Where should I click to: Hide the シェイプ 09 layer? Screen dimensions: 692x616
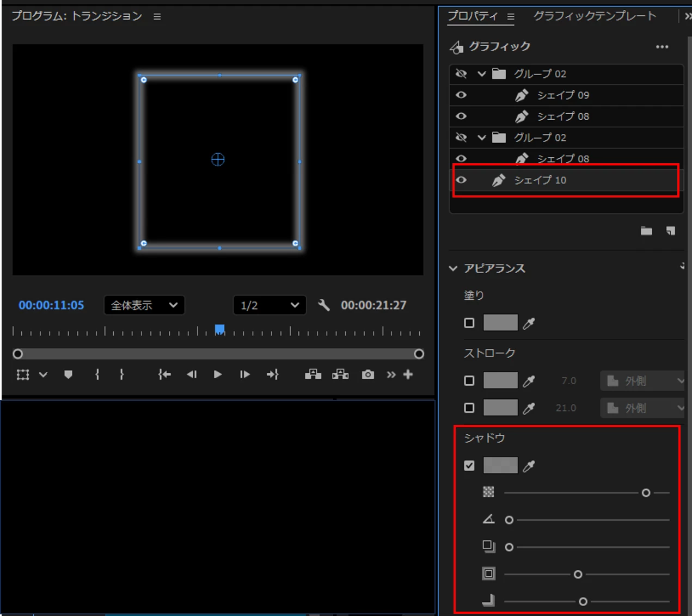pyautogui.click(x=461, y=95)
